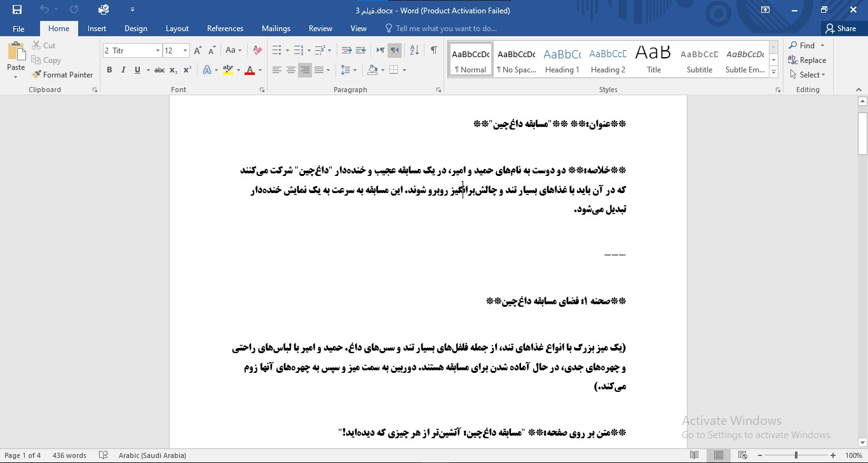Toggle Italic formatting
Image resolution: width=868 pixels, height=463 pixels.
123,70
